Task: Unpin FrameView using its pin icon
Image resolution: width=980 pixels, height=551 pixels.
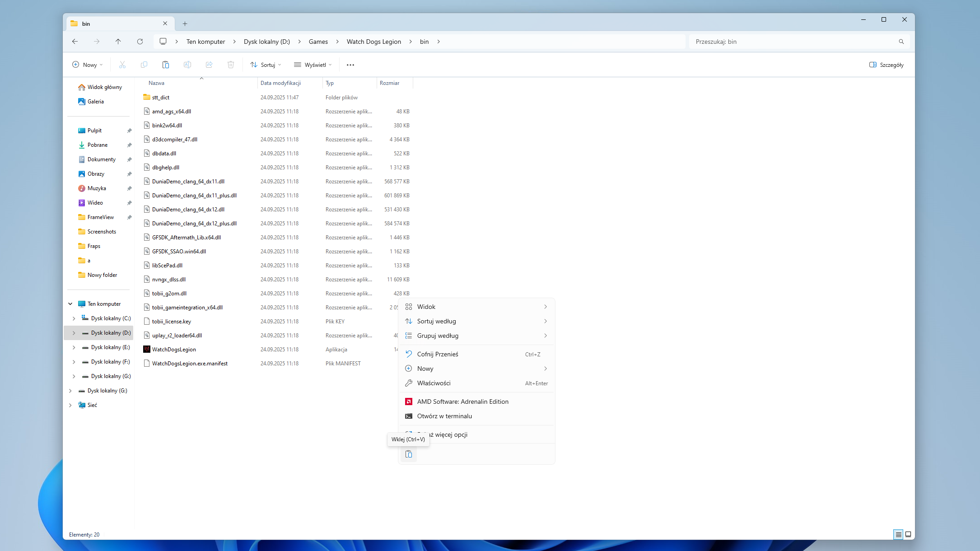Action: (129, 217)
